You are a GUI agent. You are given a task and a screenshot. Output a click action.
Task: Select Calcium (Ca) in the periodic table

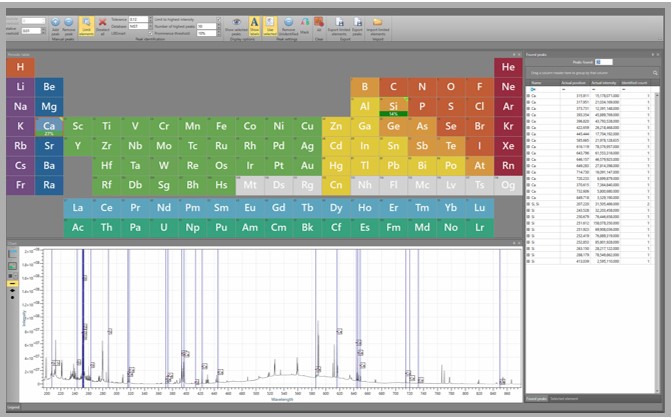(x=49, y=126)
